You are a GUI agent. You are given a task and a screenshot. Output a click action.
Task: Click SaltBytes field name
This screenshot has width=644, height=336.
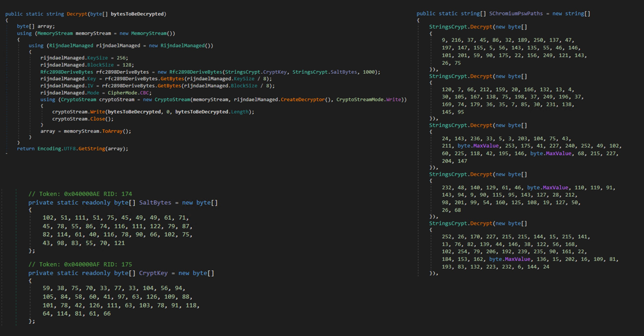tap(155, 202)
